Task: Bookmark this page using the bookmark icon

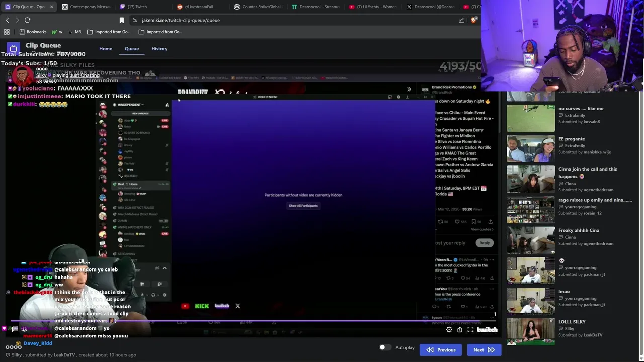Action: 121,20
